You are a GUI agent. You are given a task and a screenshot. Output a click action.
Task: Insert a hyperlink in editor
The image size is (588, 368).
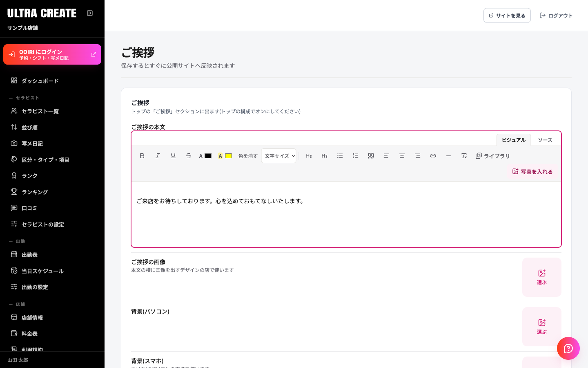point(433,156)
